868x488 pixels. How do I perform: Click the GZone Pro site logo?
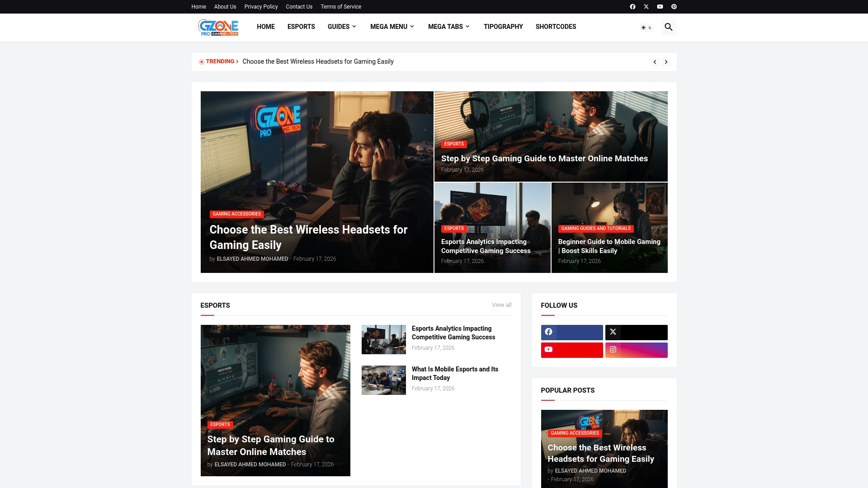point(218,27)
